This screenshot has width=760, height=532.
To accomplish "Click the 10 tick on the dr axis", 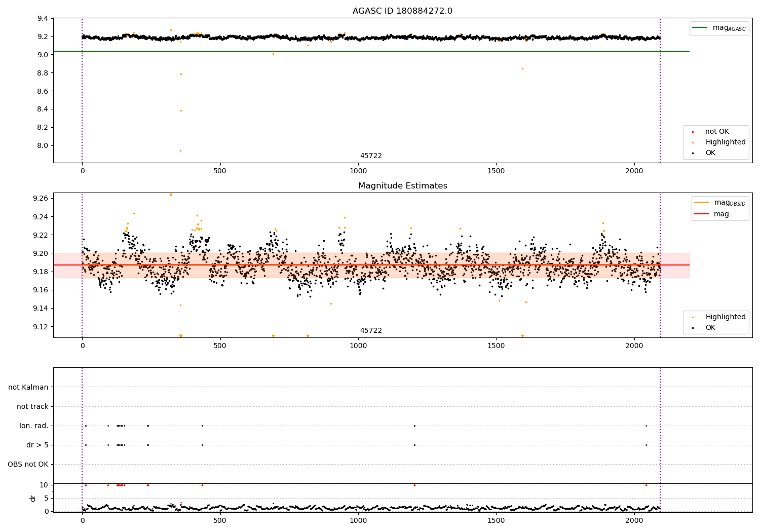I will (x=44, y=485).
